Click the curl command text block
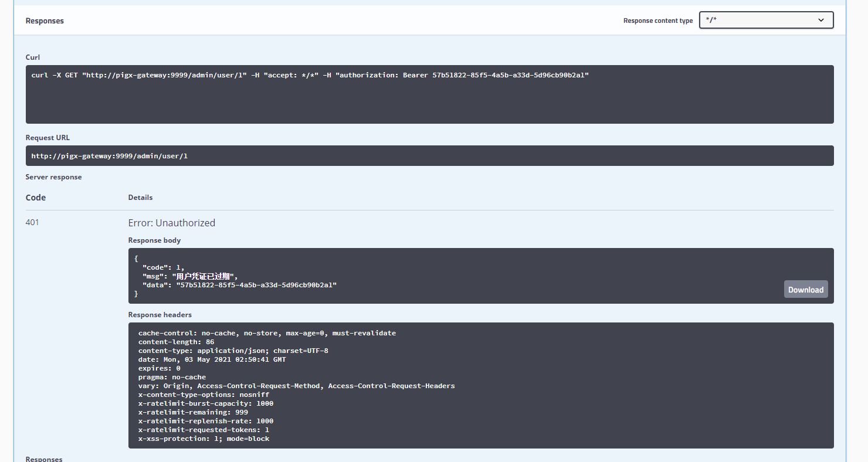868x462 pixels. 429,94
